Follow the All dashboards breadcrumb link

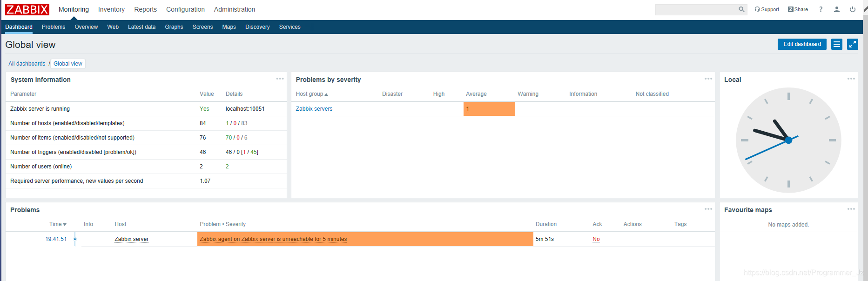27,64
